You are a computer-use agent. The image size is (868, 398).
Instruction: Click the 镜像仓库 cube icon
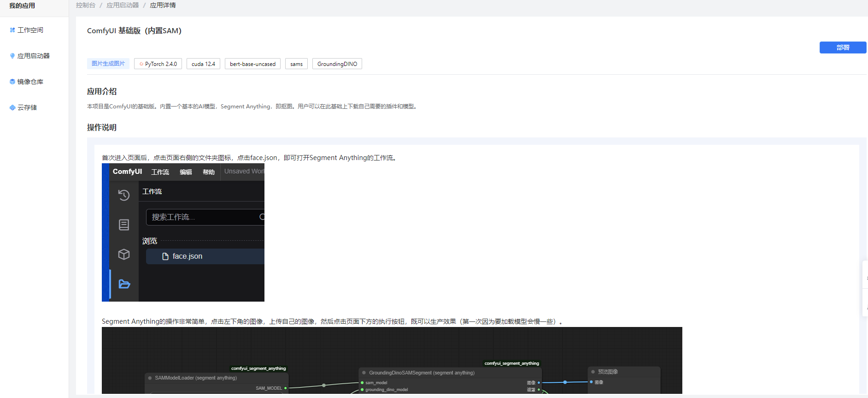[x=12, y=82]
